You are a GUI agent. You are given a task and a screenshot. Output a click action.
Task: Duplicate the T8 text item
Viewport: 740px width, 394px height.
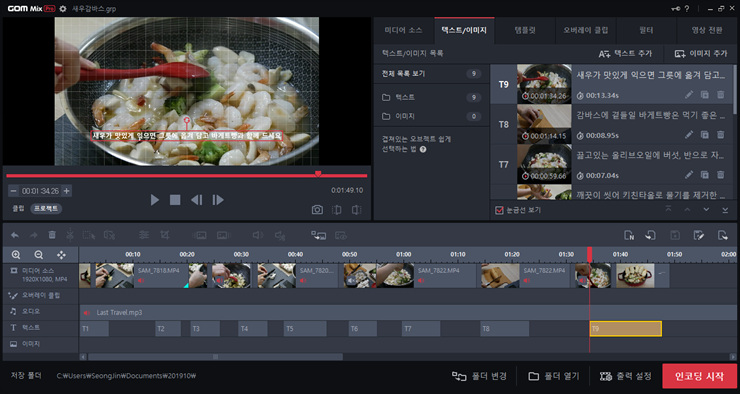pyautogui.click(x=705, y=135)
